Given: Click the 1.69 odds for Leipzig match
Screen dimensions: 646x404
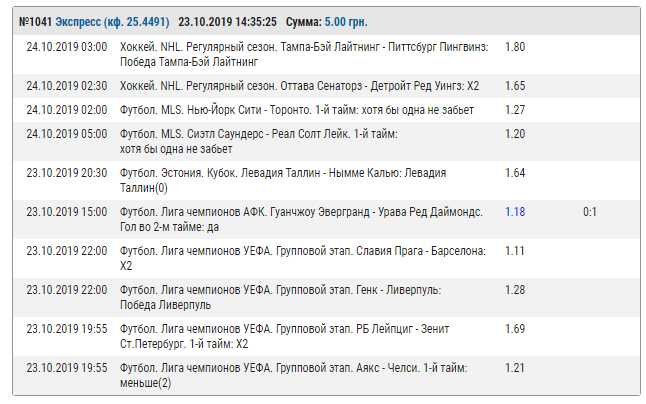Looking at the screenshot, I should [x=515, y=328].
